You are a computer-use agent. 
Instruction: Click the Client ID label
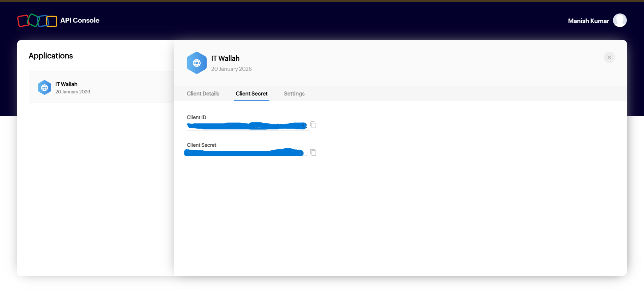196,117
